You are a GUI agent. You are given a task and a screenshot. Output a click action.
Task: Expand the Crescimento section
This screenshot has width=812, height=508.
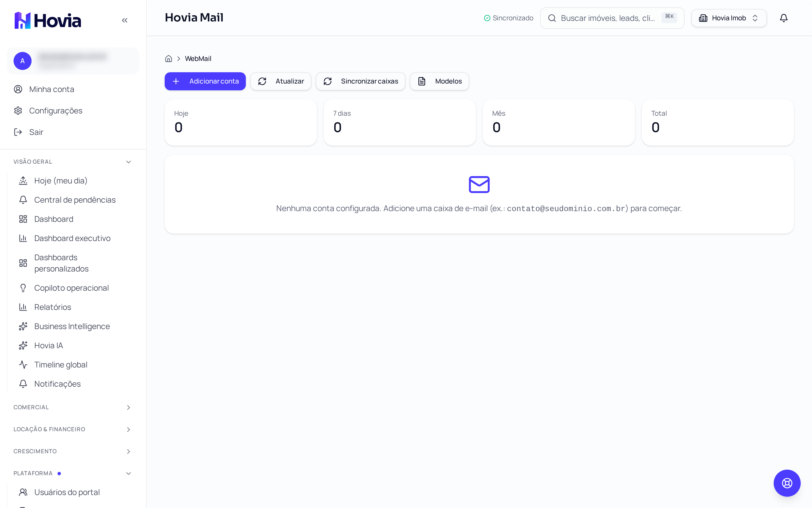(x=72, y=451)
